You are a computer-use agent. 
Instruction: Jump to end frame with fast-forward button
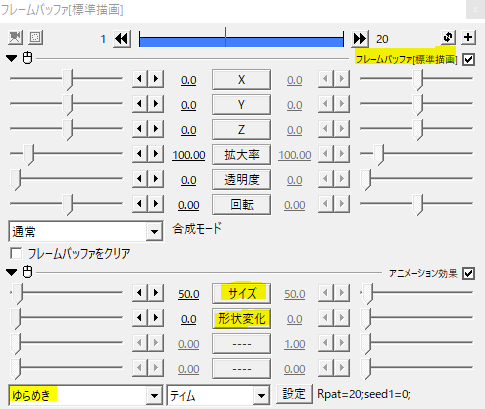click(x=360, y=39)
